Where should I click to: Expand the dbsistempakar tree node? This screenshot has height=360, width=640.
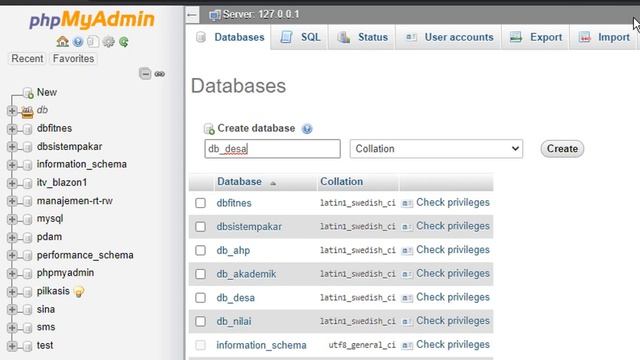pyautogui.click(x=12, y=147)
